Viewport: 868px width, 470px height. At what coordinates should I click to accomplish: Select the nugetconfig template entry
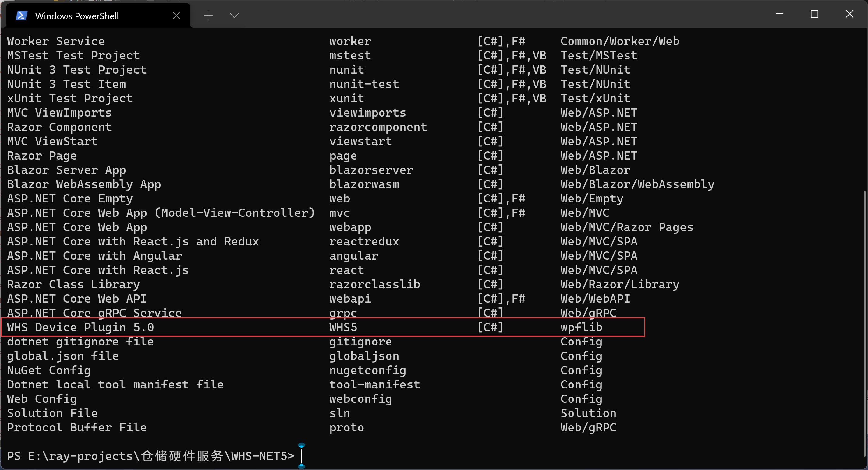[361, 370]
